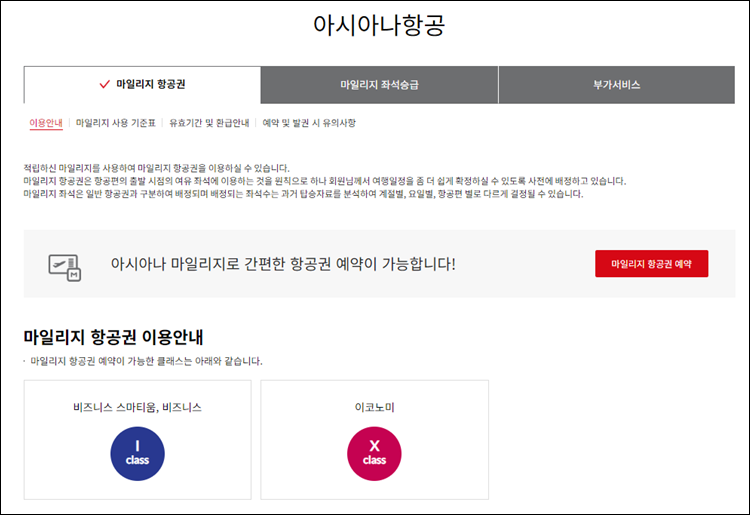Screen dimensions: 750x515
Task: Click the paragraph line starting 마일리지 좌석은 일반 항공권과
Action: (303, 194)
